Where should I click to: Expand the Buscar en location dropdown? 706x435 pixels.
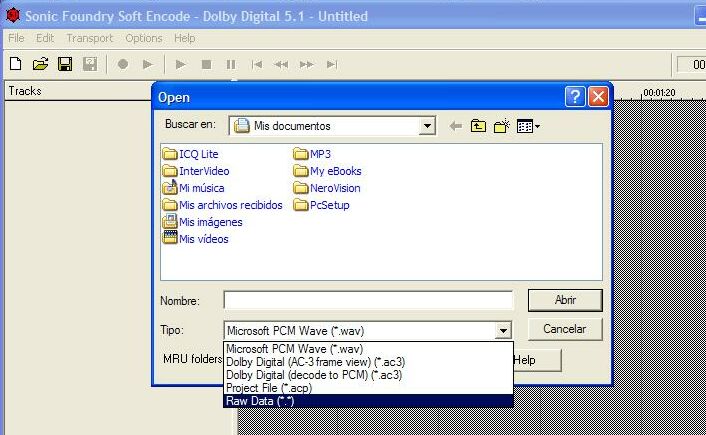(427, 126)
